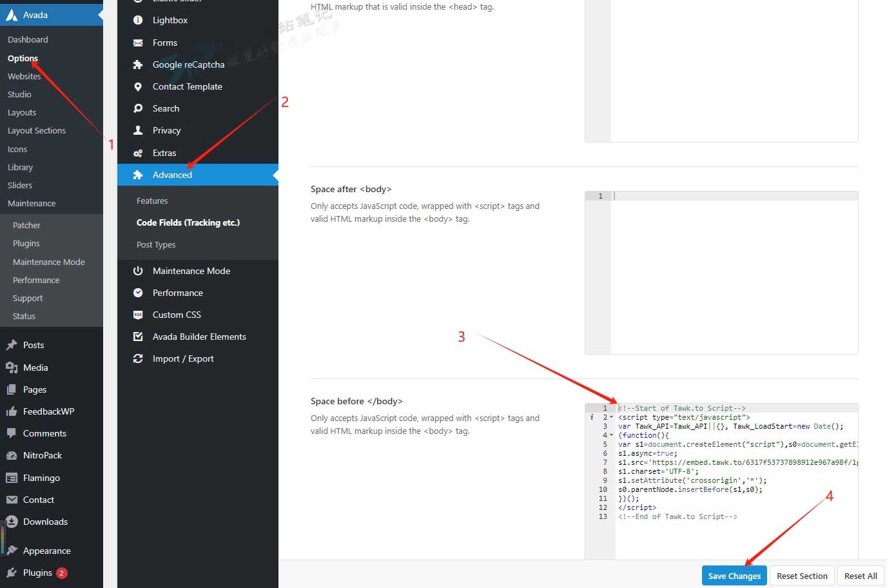
Task: Collapse the function fold arrow on line 4
Action: pos(611,435)
